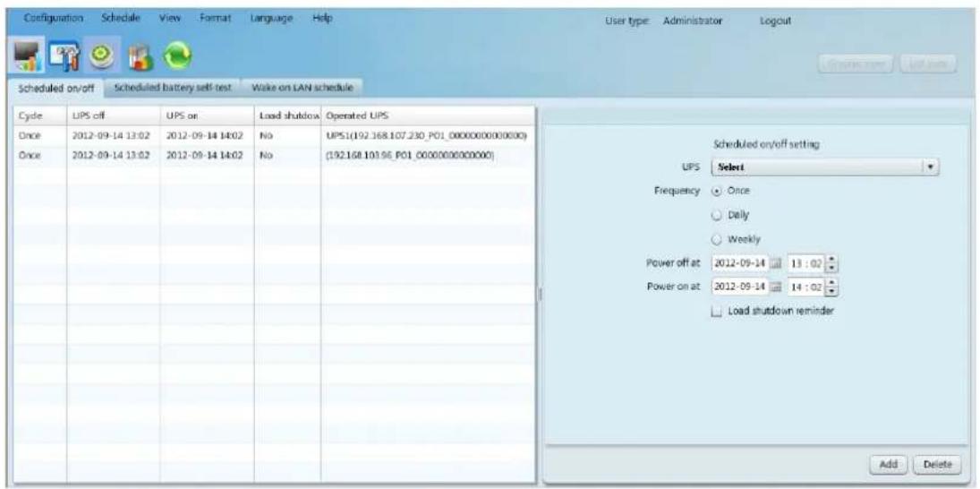Adjust Power off time spinner arrows
980x489 pixels.
[x=831, y=264]
